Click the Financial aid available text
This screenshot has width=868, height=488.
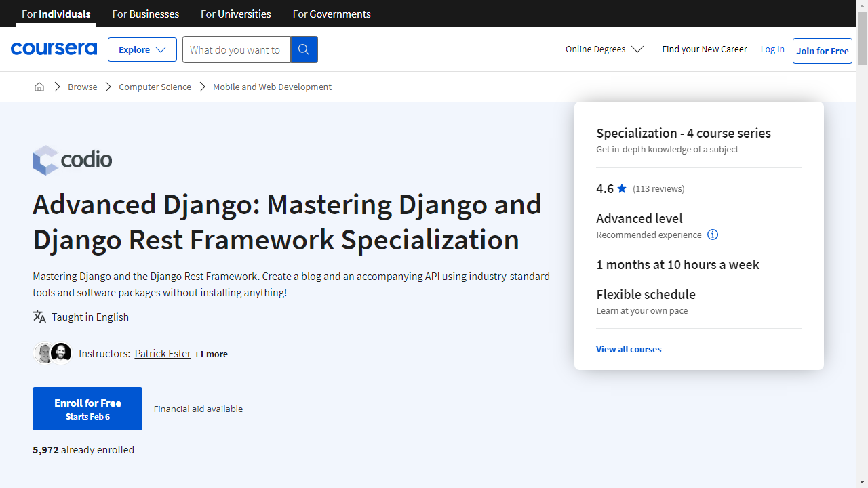pyautogui.click(x=198, y=409)
